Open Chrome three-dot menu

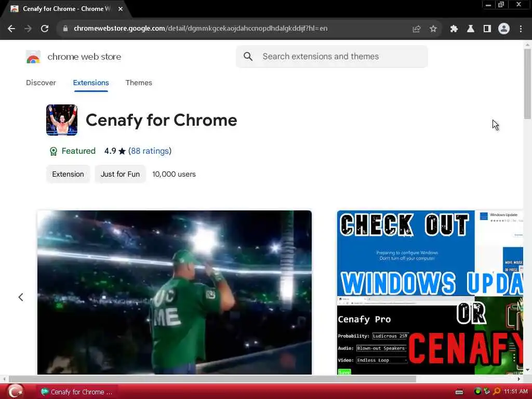521,29
